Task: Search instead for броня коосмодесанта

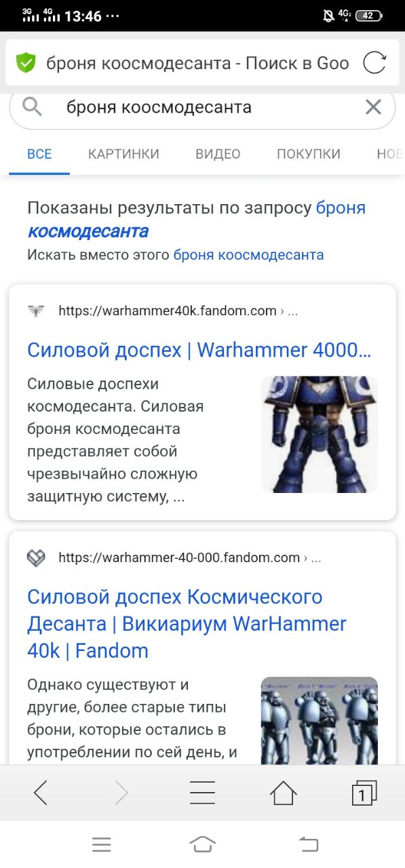Action: point(248,255)
